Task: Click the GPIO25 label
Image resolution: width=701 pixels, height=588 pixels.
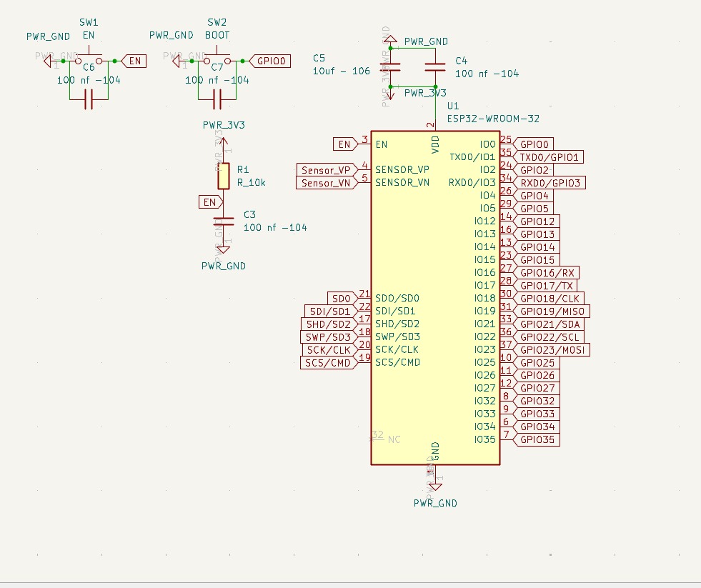Action: pos(536,363)
